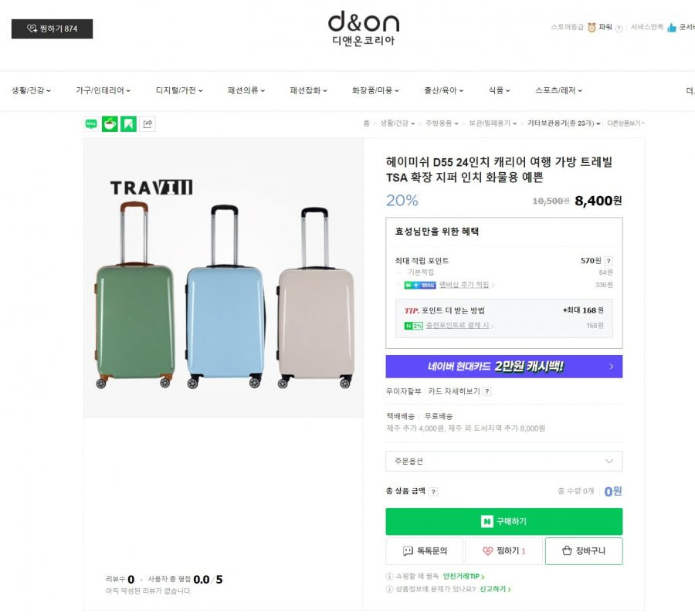
Task: Add item with 장바구니 button
Action: pos(584,551)
